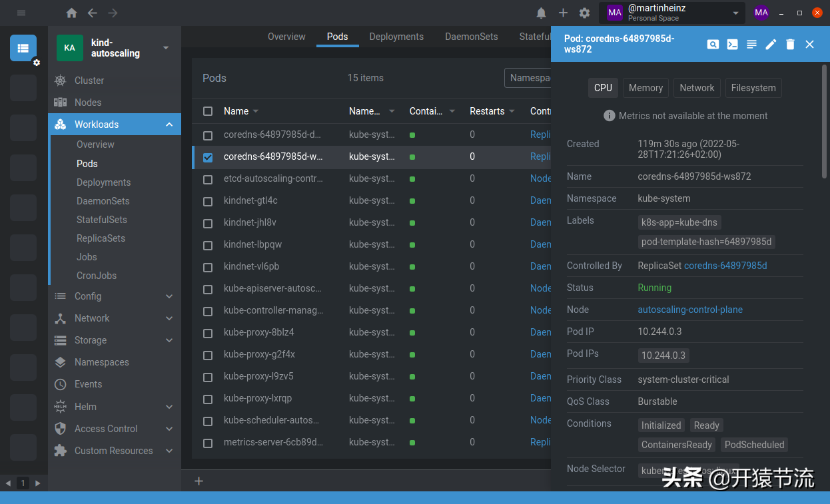Click the hamburger menu icon
The width and height of the screenshot is (830, 504).
21,13
